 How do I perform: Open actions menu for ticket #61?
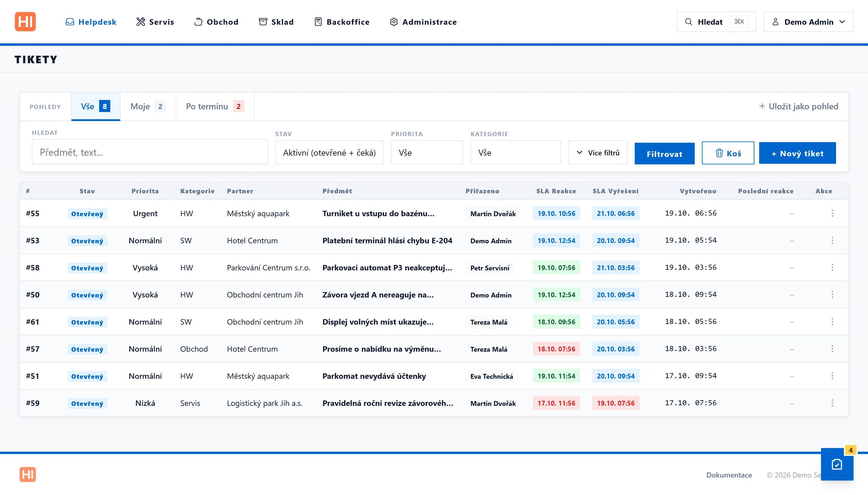tap(832, 322)
